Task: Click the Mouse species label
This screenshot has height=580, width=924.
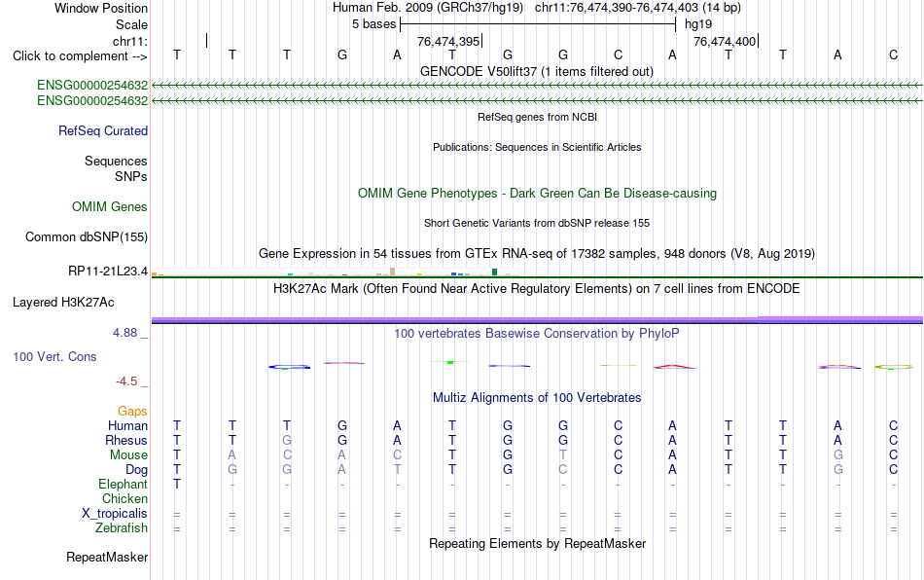Action: point(128,455)
